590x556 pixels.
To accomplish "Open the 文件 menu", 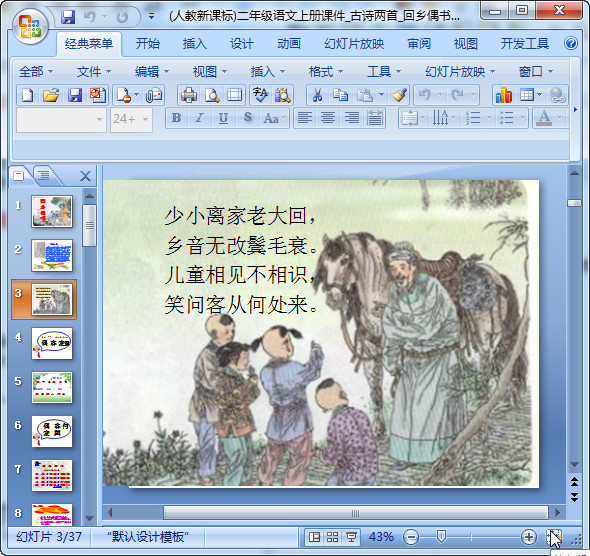I will (94, 71).
